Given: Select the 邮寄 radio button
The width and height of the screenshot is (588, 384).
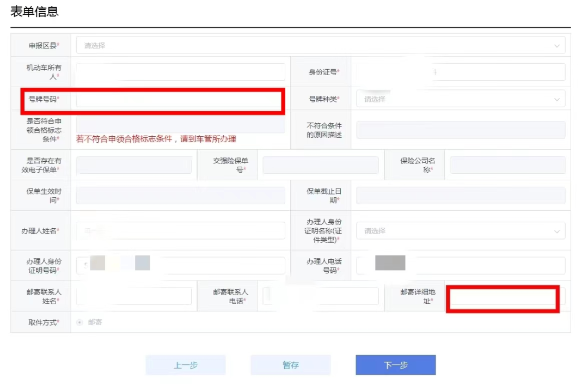Looking at the screenshot, I should click(x=80, y=322).
